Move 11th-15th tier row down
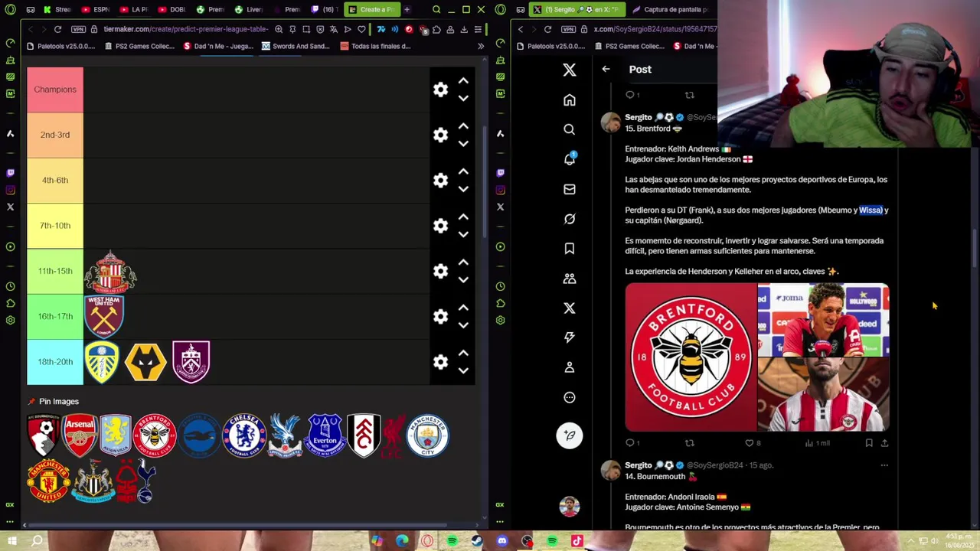Image resolution: width=980 pixels, height=551 pixels. point(463,280)
